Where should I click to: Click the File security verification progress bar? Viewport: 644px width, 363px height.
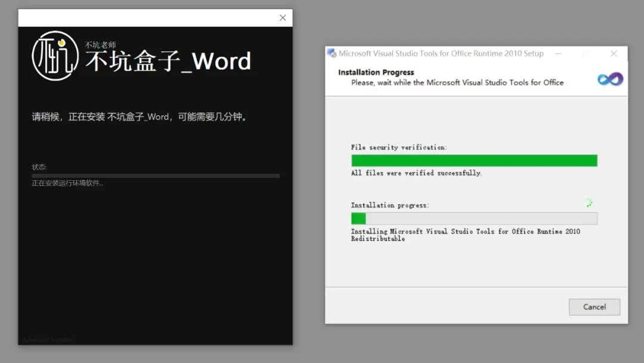(474, 160)
